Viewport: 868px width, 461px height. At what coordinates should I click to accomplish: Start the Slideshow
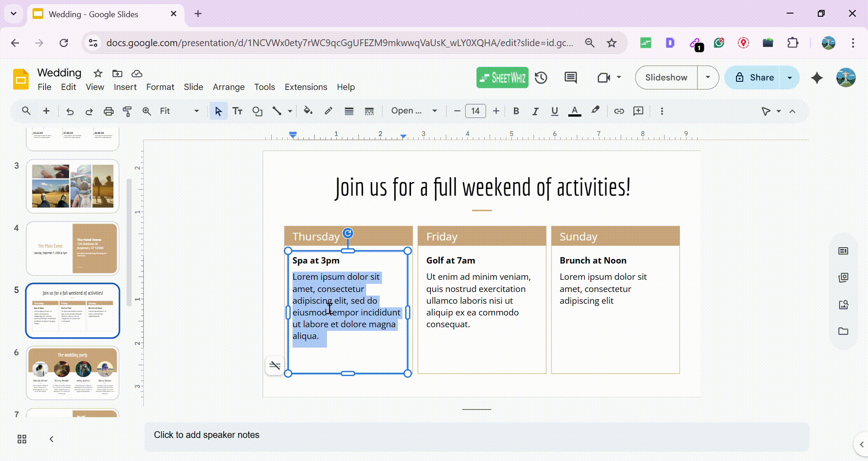[x=666, y=78]
